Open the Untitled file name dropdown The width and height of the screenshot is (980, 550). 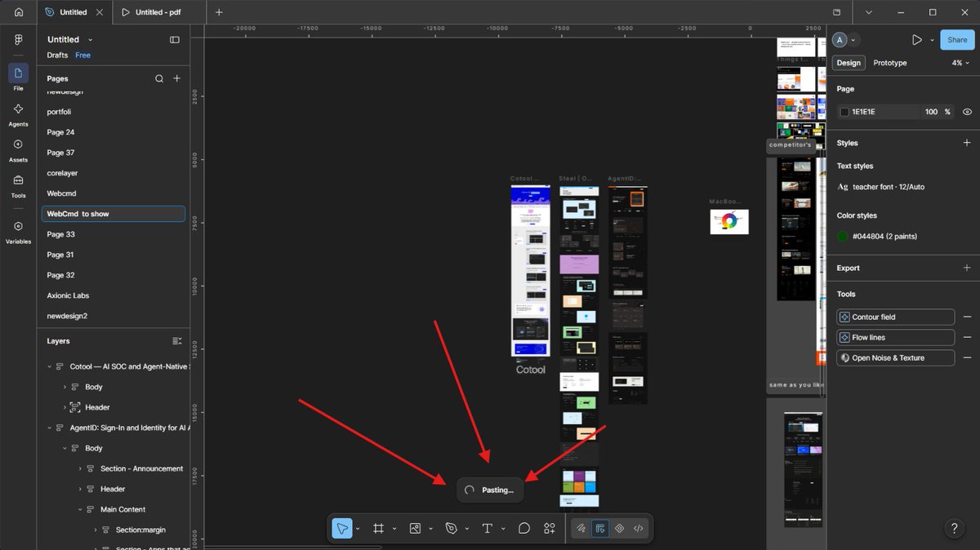click(90, 39)
